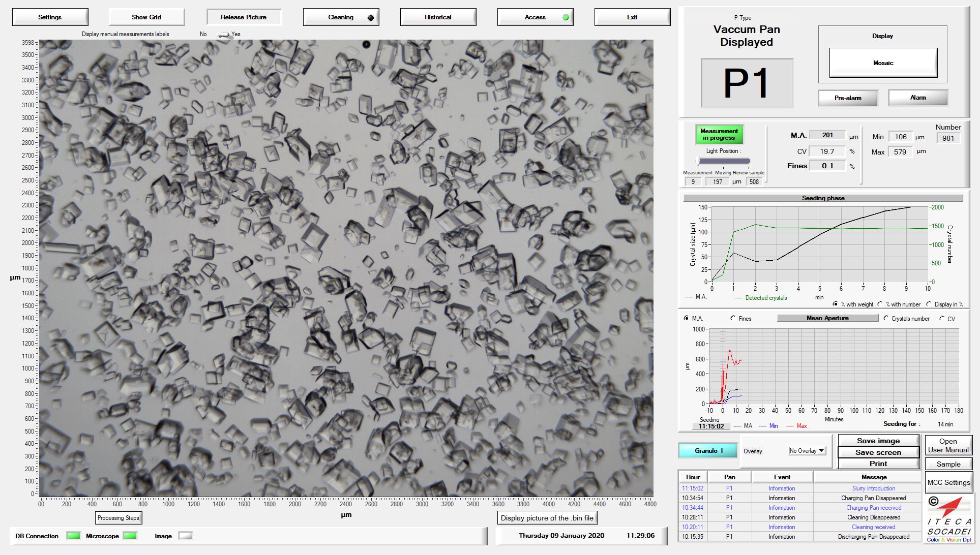980x555 pixels.
Task: Click the Image status indicator box
Action: [185, 536]
